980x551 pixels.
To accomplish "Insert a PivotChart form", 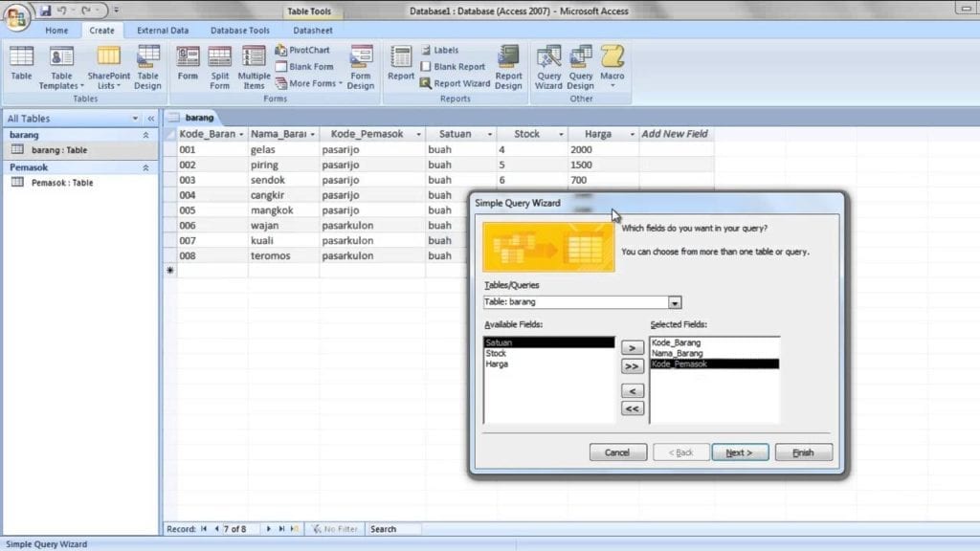I will pyautogui.click(x=302, y=50).
